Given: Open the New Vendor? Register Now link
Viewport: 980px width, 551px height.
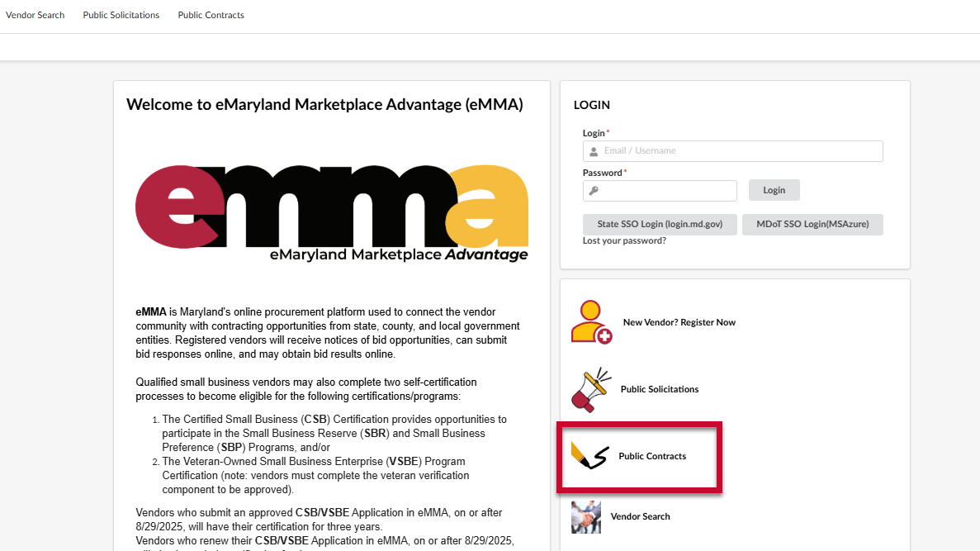Looking at the screenshot, I should point(679,322).
